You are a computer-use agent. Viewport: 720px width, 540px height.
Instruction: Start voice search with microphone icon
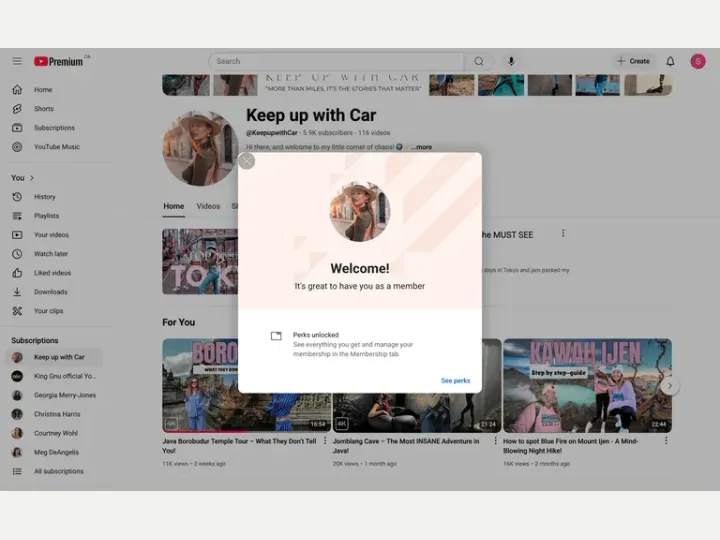coord(511,61)
